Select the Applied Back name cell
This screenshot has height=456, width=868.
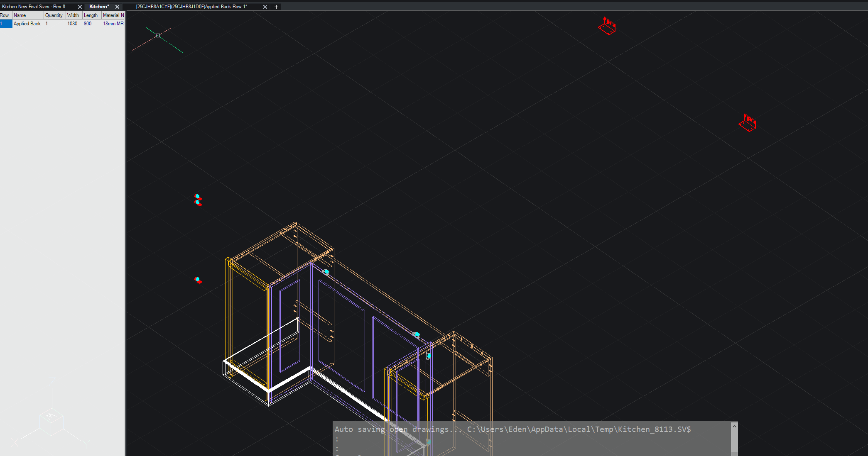(27, 24)
